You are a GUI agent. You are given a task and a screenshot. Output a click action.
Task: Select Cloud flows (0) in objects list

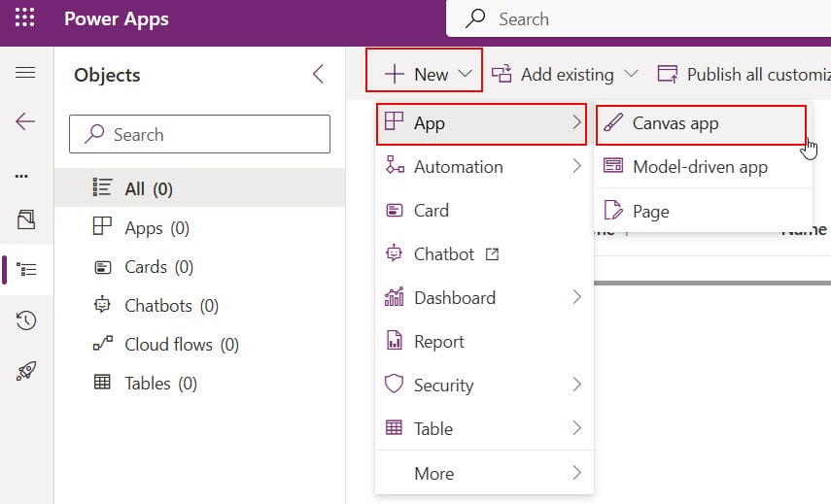click(x=199, y=344)
